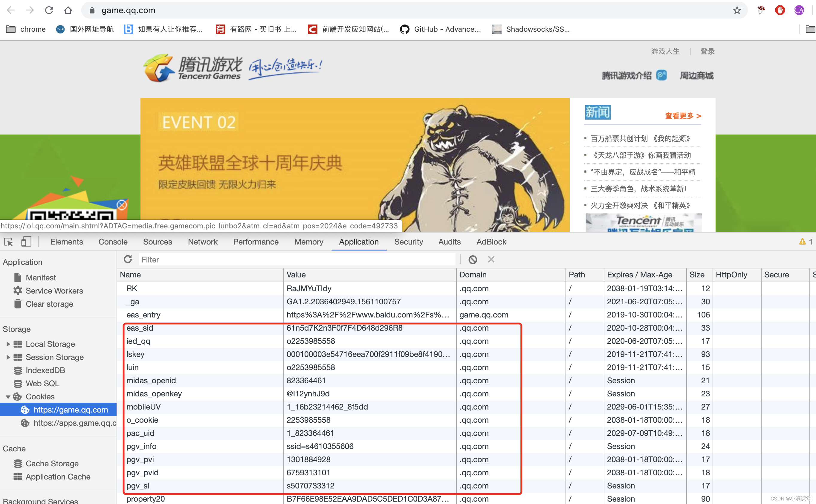Image resolution: width=816 pixels, height=504 pixels.
Task: Open the AdBlock DevTools tab
Action: [x=491, y=242]
